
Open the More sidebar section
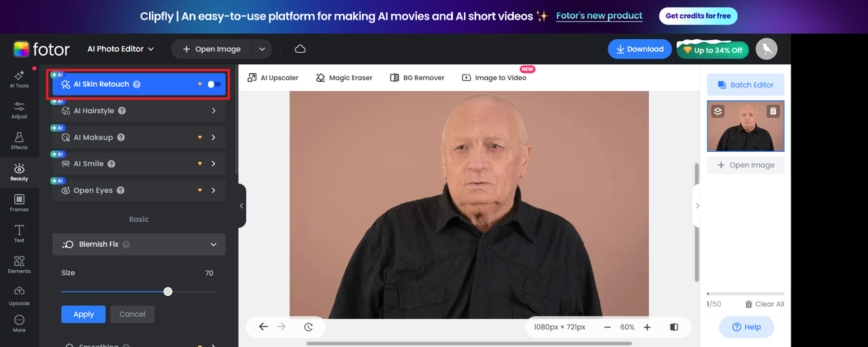coord(19,323)
